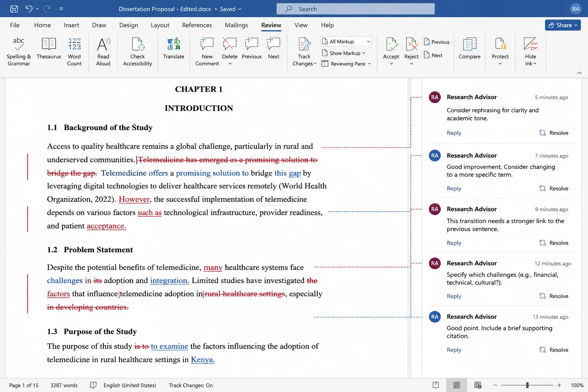
Task: Switch to the Insert tab
Action: coord(71,25)
